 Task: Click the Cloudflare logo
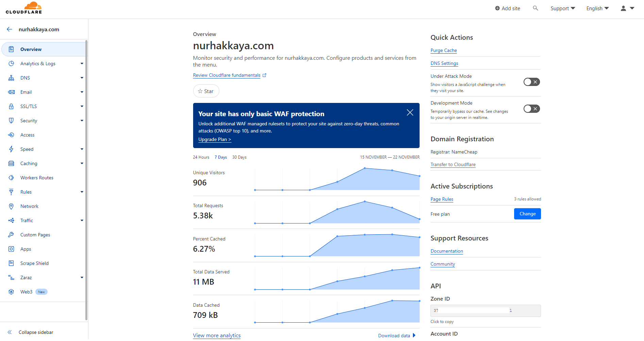tap(24, 8)
